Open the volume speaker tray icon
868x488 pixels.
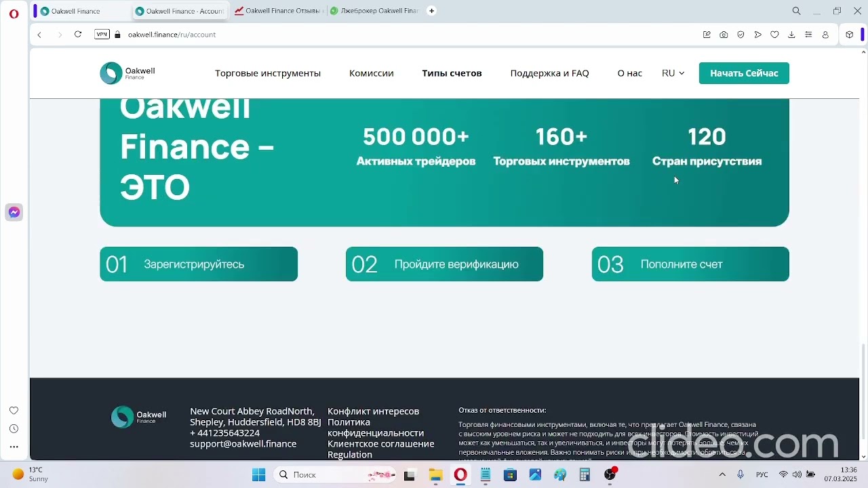tap(797, 474)
